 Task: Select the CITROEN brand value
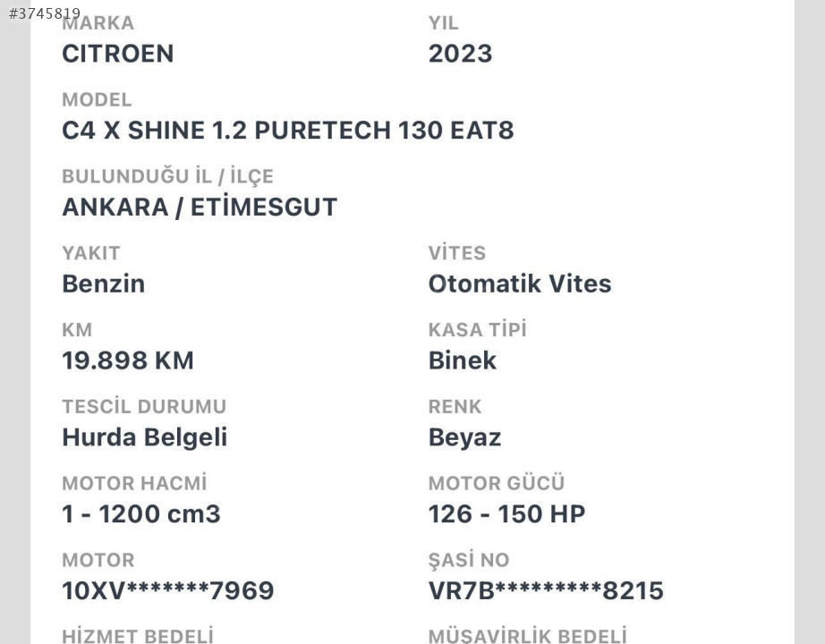118,54
